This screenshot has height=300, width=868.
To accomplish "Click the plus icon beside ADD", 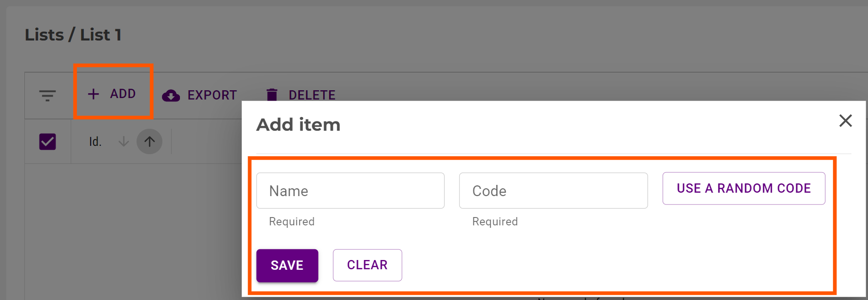I will pos(93,94).
